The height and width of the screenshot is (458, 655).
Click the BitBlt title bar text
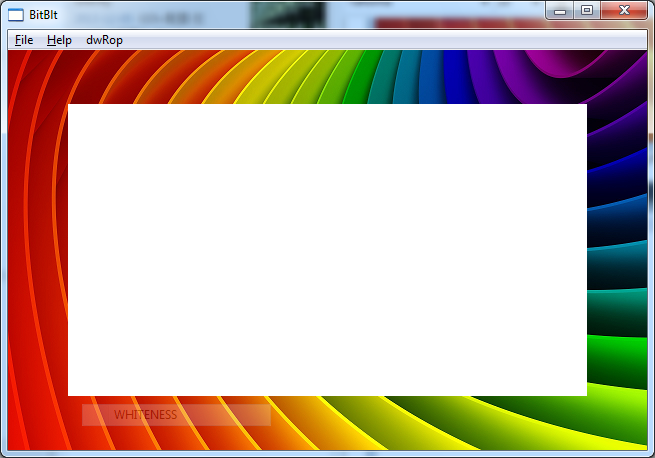[43, 15]
